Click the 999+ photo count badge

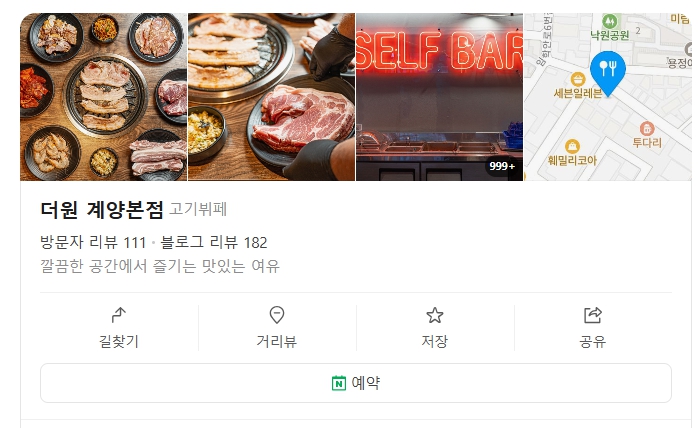pos(502,166)
